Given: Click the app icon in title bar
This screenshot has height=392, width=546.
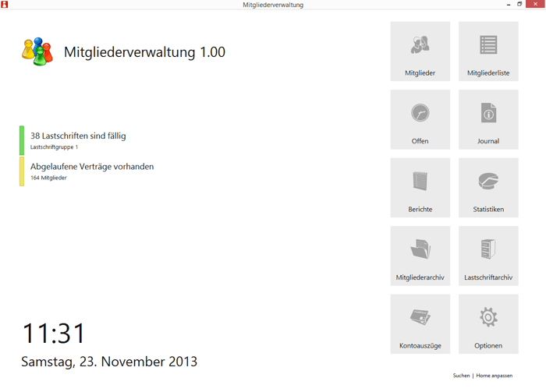Looking at the screenshot, I should click(x=5, y=5).
